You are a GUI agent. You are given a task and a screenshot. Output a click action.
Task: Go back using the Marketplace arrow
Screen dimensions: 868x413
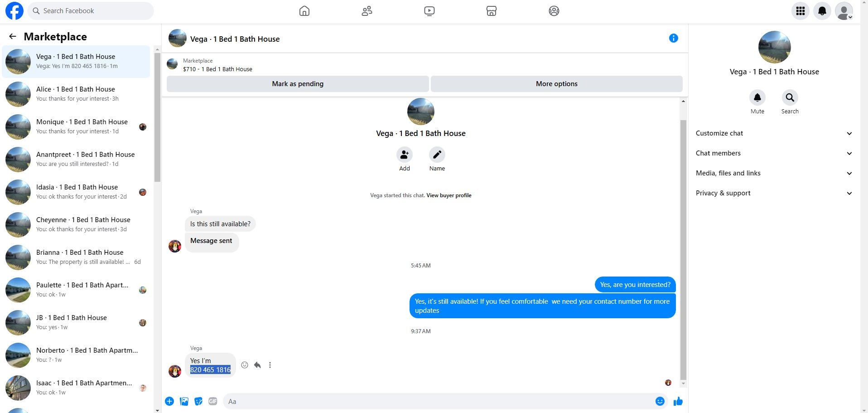(13, 36)
